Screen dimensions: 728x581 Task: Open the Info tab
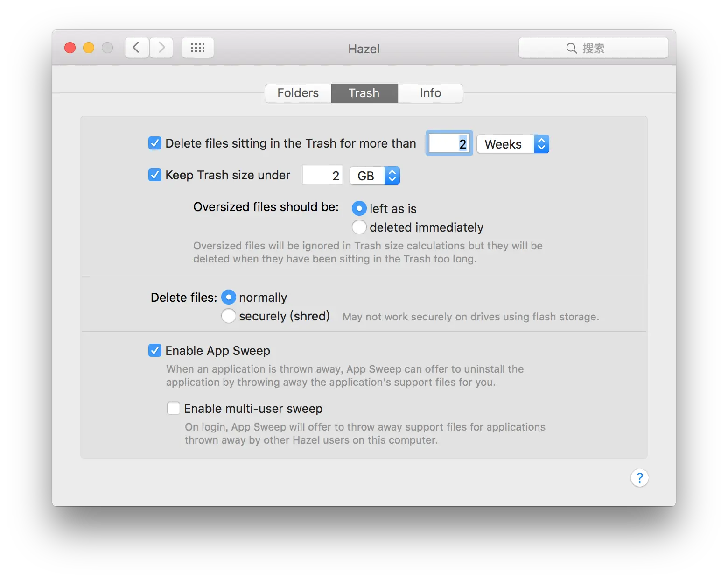tap(430, 93)
